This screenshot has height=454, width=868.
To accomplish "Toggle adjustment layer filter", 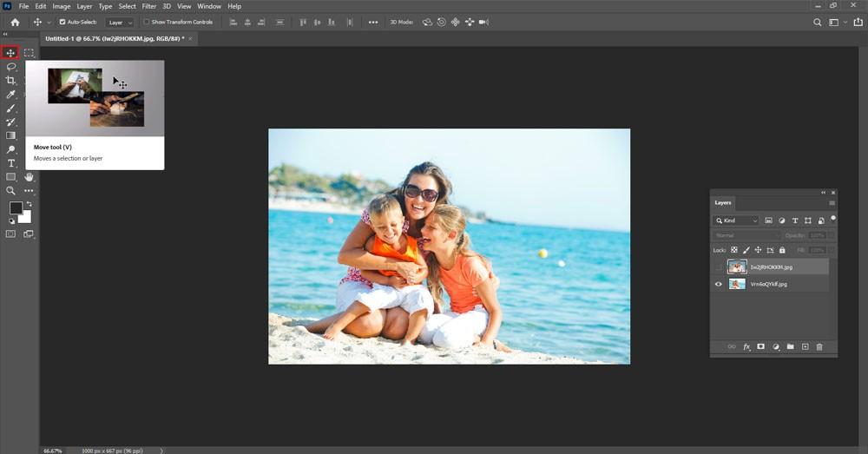I will pyautogui.click(x=782, y=220).
